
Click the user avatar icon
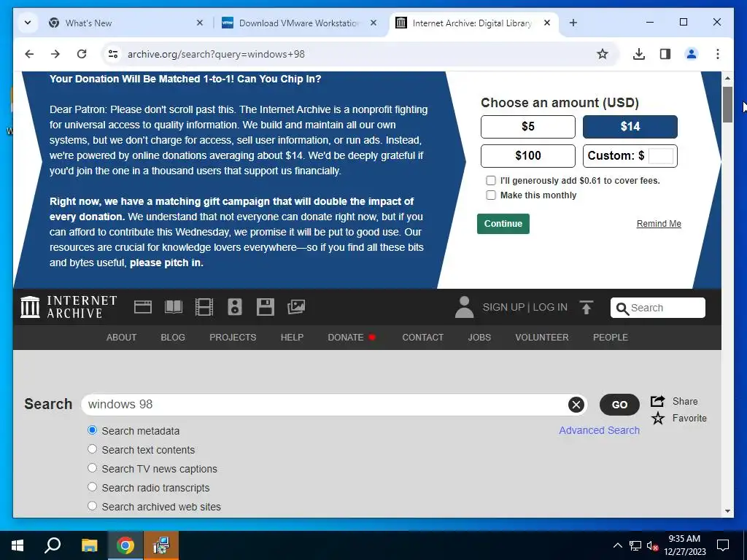(x=464, y=307)
